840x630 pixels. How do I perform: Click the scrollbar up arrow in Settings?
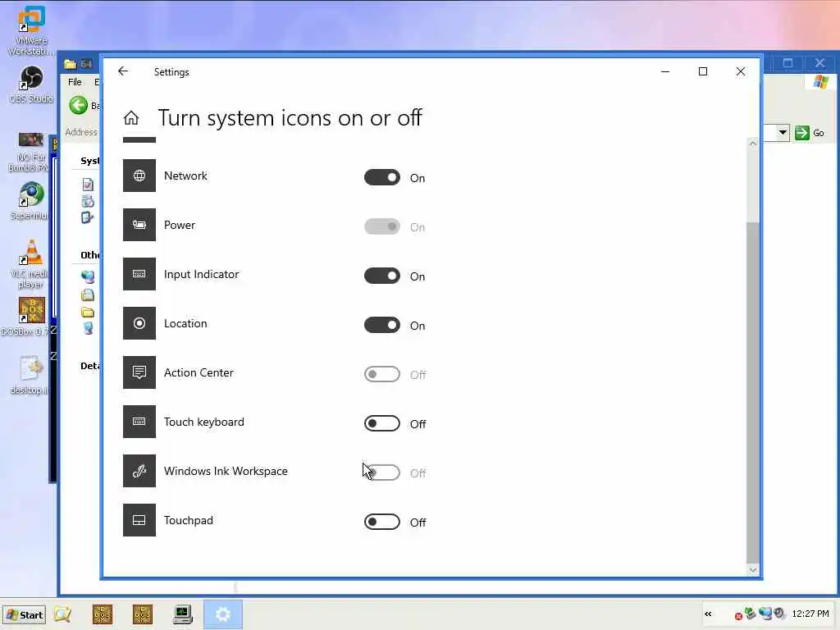click(753, 144)
